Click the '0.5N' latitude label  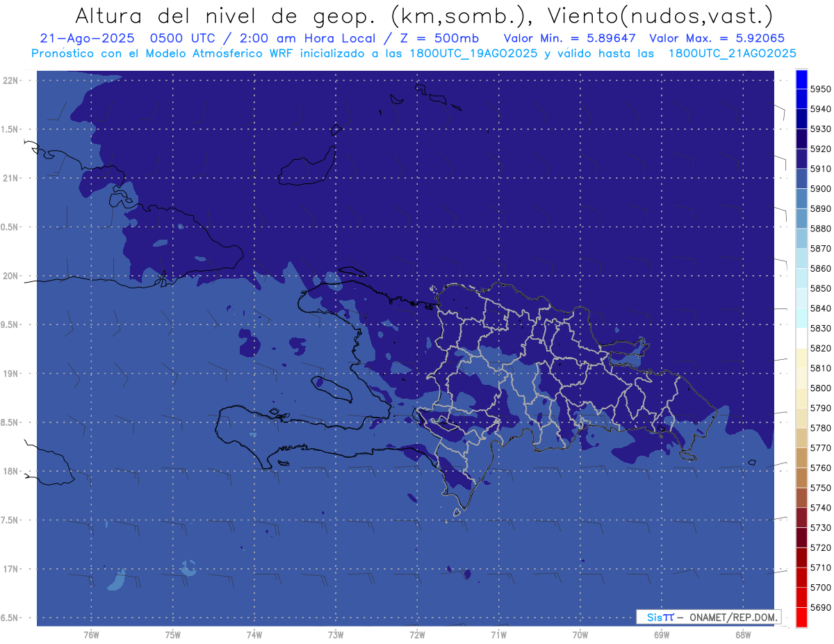pyautogui.click(x=10, y=227)
